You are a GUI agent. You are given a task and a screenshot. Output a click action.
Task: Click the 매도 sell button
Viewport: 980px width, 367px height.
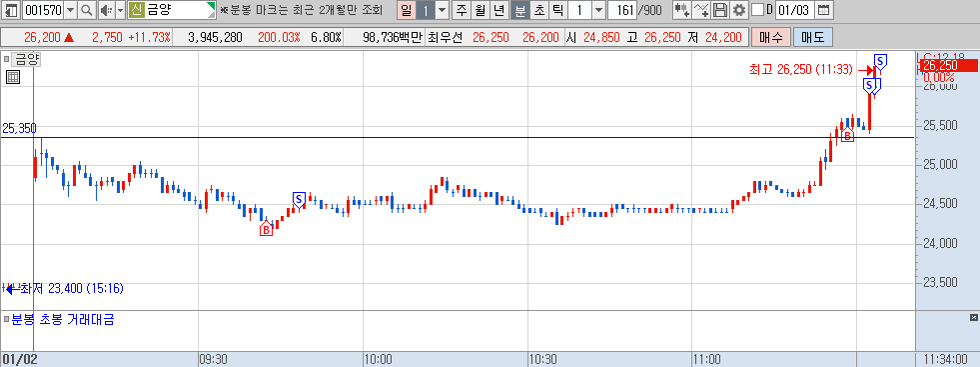point(812,38)
